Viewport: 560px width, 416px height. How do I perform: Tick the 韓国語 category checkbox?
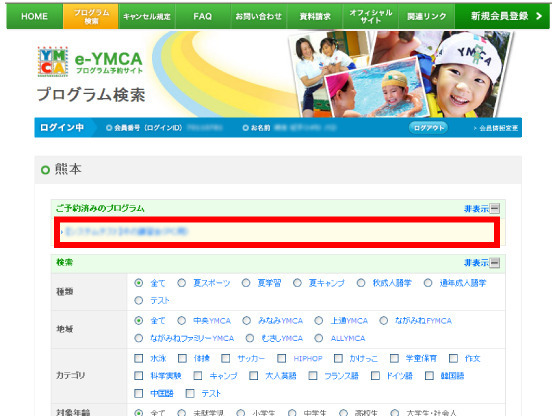[429, 376]
